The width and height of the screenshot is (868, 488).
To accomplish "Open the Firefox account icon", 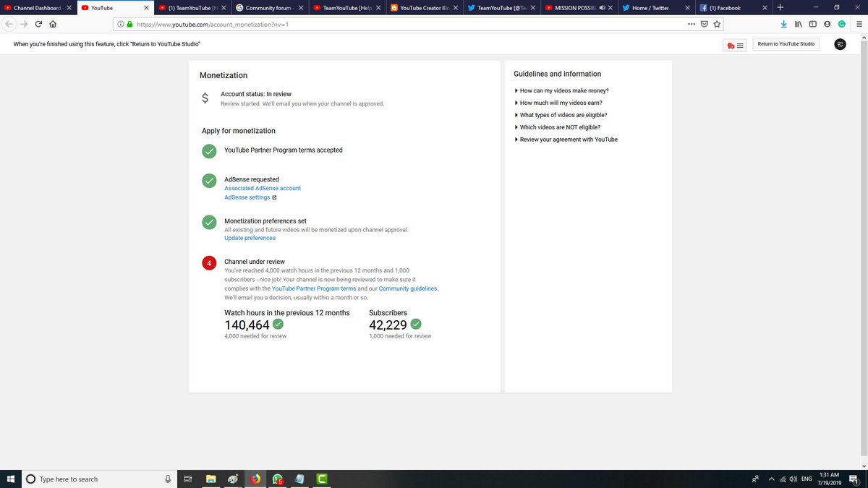I will 827,23.
